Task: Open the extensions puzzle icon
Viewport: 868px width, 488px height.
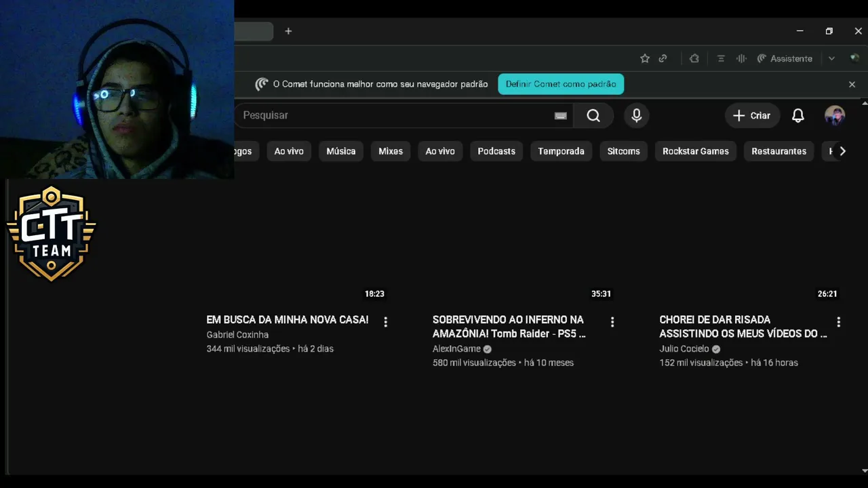Action: click(x=694, y=58)
